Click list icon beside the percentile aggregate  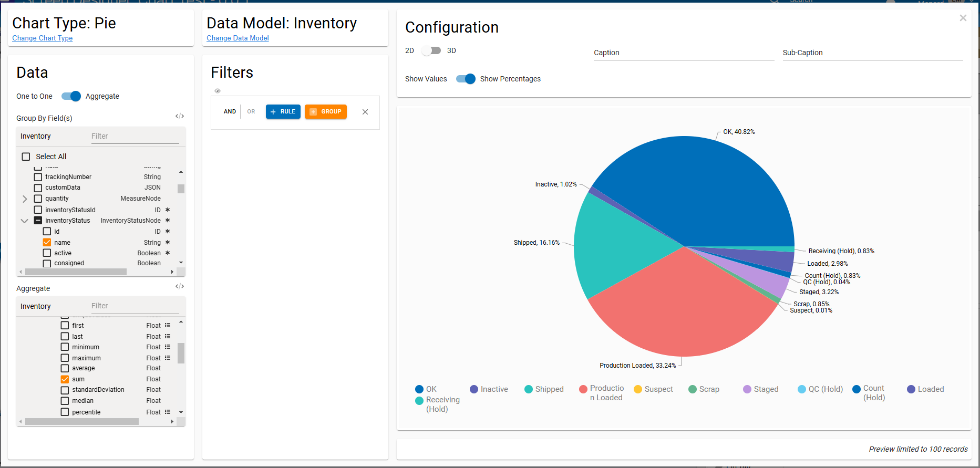pyautogui.click(x=168, y=412)
